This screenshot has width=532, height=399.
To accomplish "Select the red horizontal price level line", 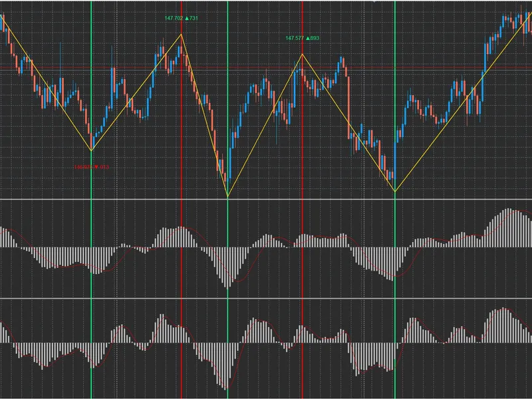I will click(266, 68).
